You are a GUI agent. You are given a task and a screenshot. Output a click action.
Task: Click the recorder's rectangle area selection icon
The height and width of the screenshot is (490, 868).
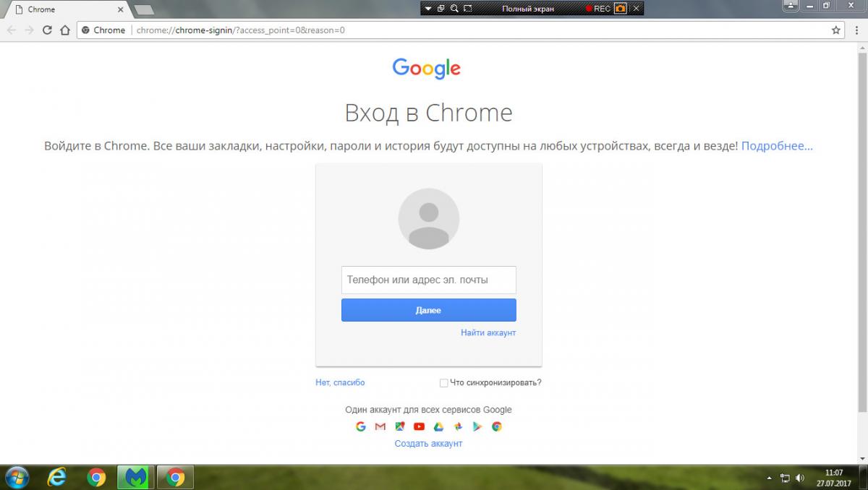pos(467,9)
